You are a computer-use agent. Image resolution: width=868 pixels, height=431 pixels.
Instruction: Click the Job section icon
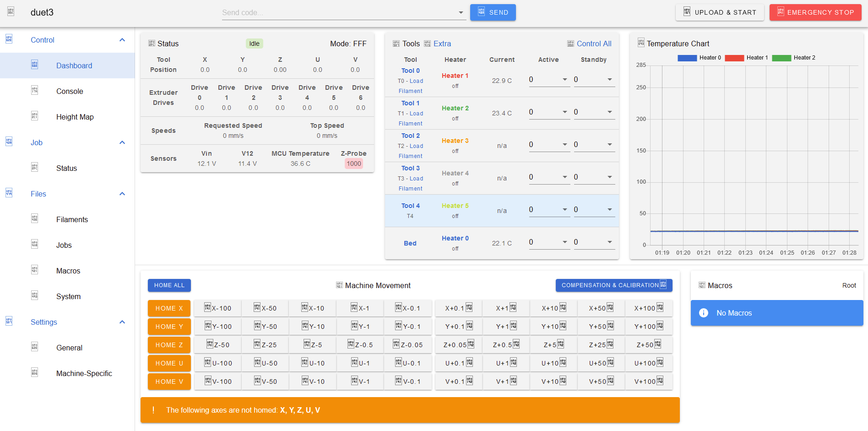tap(9, 142)
